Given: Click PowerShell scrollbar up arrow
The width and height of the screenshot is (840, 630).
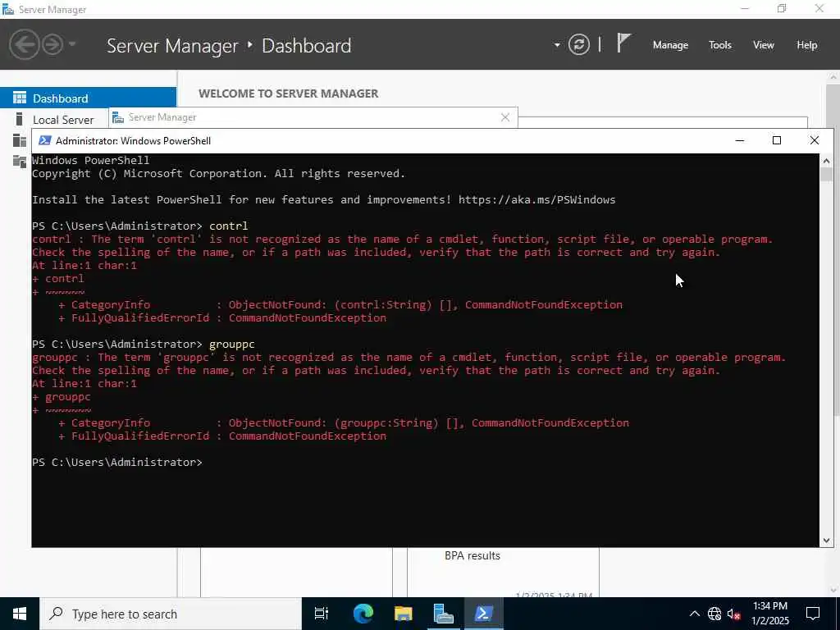Looking at the screenshot, I should [826, 161].
